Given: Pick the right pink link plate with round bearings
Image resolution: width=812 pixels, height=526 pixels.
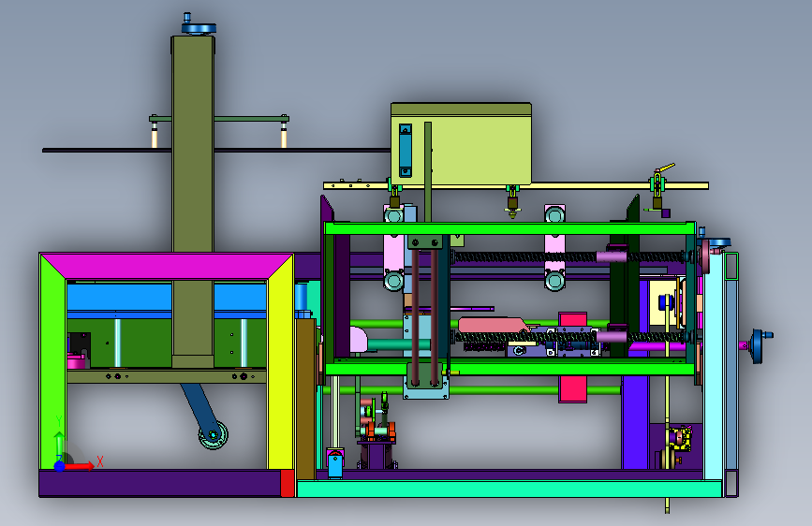Looking at the screenshot, I should point(554,255).
